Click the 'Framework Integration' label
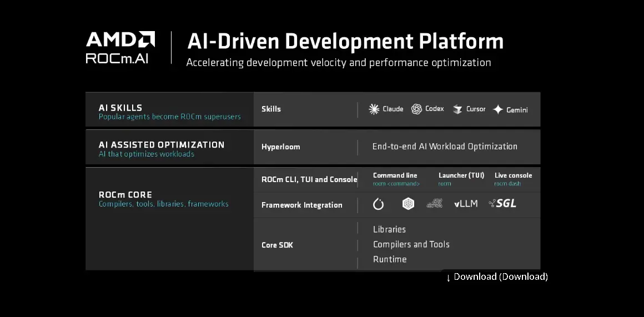Image resolution: width=644 pixels, height=317 pixels. tap(302, 205)
